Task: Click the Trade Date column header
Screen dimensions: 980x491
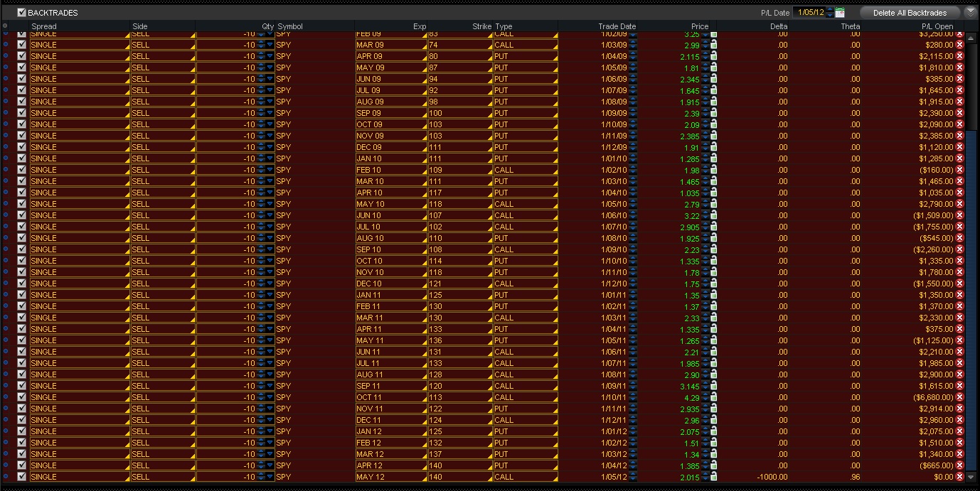Action: (617, 26)
